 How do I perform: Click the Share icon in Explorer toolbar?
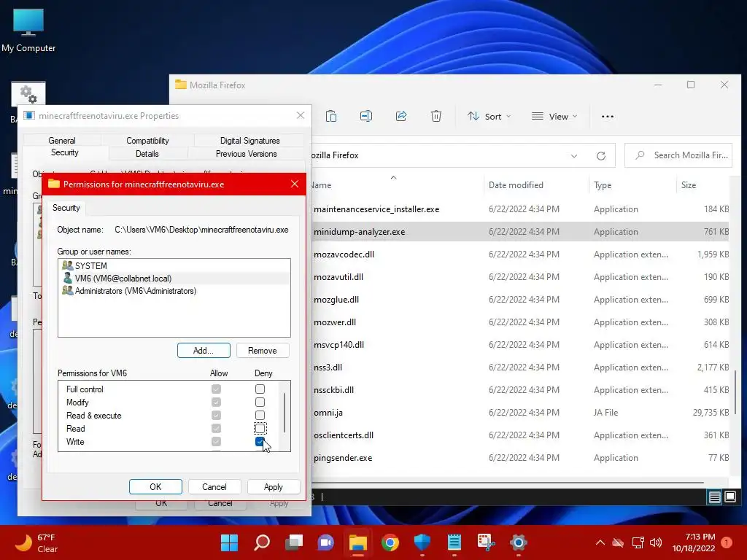pos(401,116)
